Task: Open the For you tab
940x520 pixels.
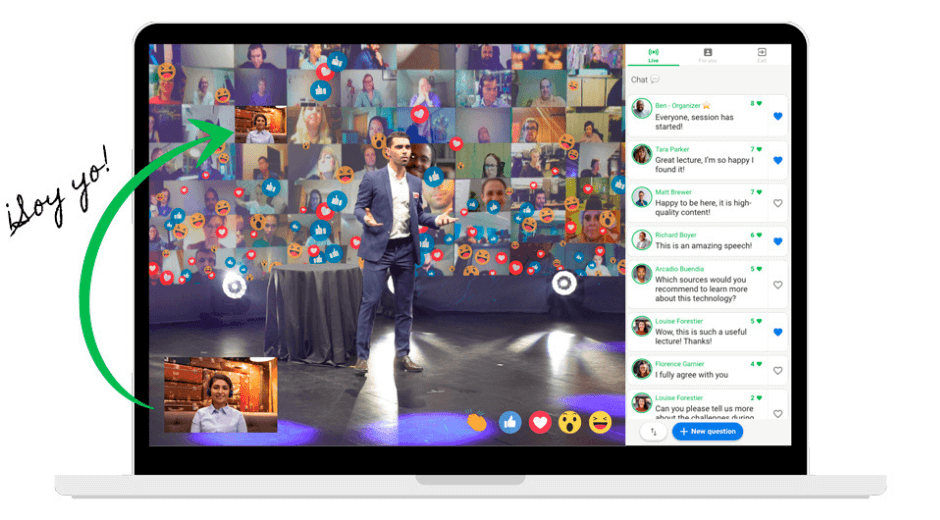Action: [x=707, y=55]
